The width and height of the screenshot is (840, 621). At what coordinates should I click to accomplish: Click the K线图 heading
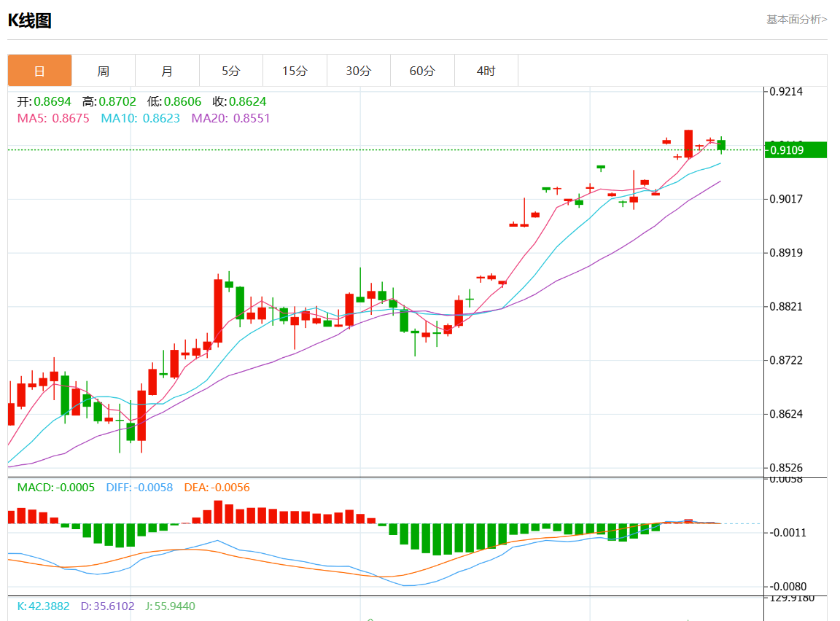click(x=29, y=20)
